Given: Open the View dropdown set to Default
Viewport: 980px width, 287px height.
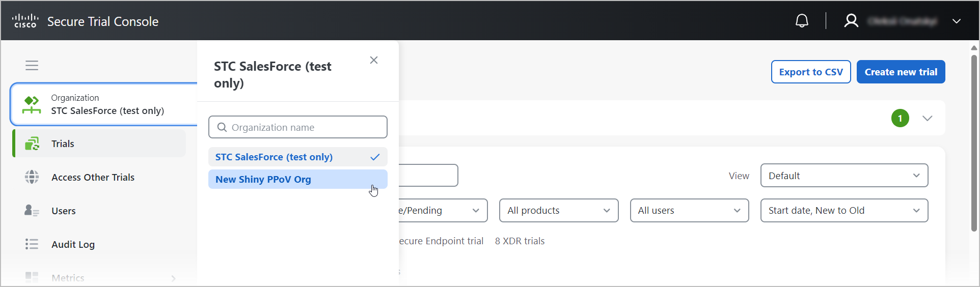Looking at the screenshot, I should pos(844,176).
